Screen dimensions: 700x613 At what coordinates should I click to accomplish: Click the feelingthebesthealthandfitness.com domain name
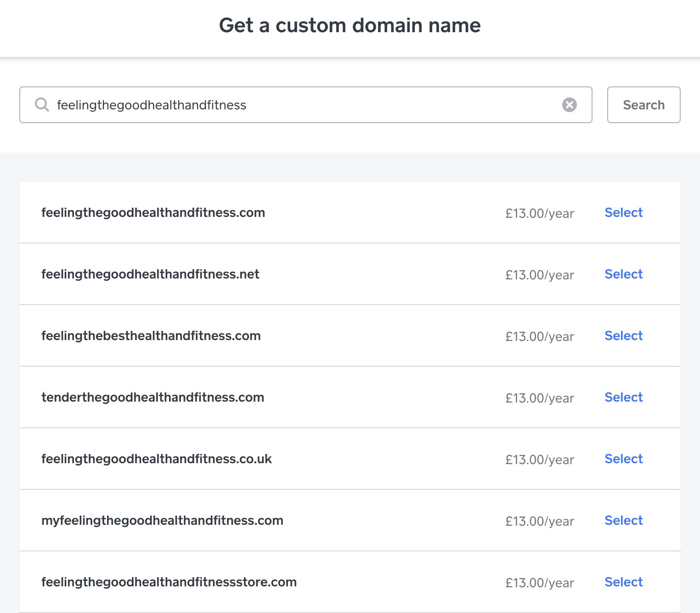[x=151, y=336]
